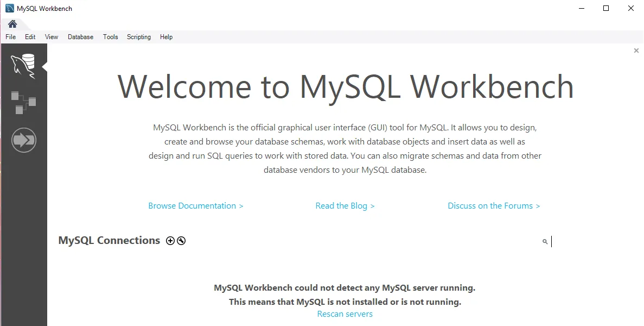The width and height of the screenshot is (644, 326).
Task: Follow the Browse Documentation link
Action: pos(196,206)
